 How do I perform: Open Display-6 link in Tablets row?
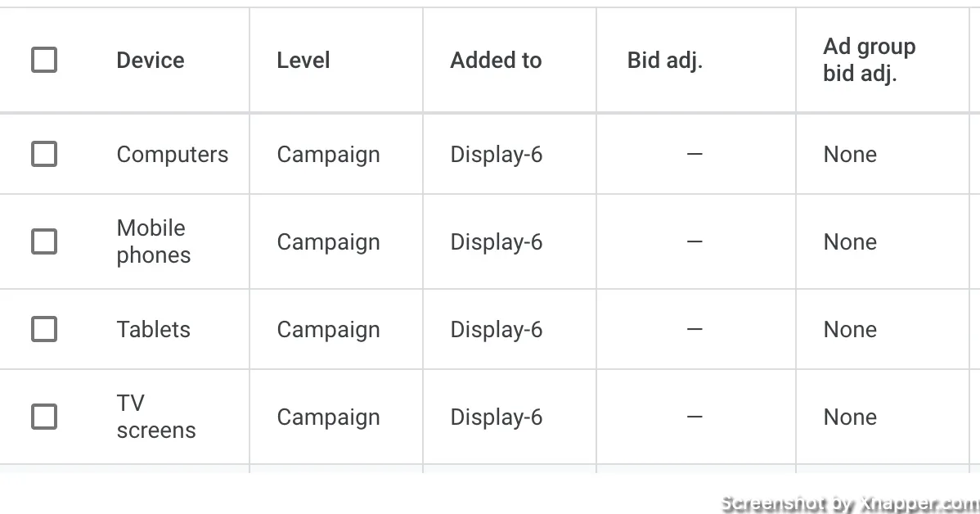click(497, 330)
